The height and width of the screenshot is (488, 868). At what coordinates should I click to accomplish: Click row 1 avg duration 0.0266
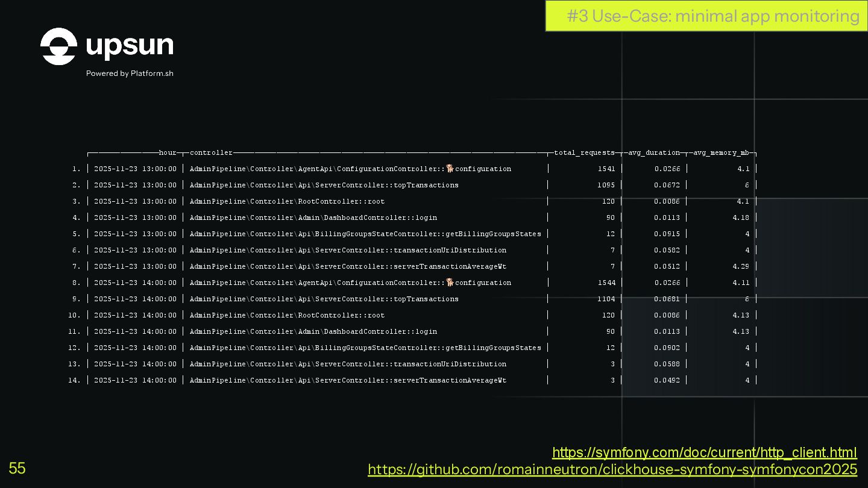coord(667,169)
